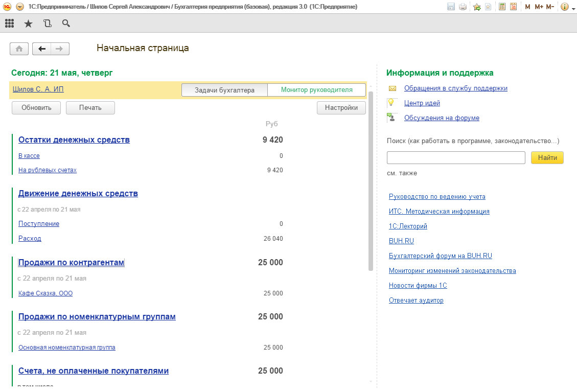The image size is (577, 392).
Task: Open the sections menu grid icon
Action: click(9, 23)
